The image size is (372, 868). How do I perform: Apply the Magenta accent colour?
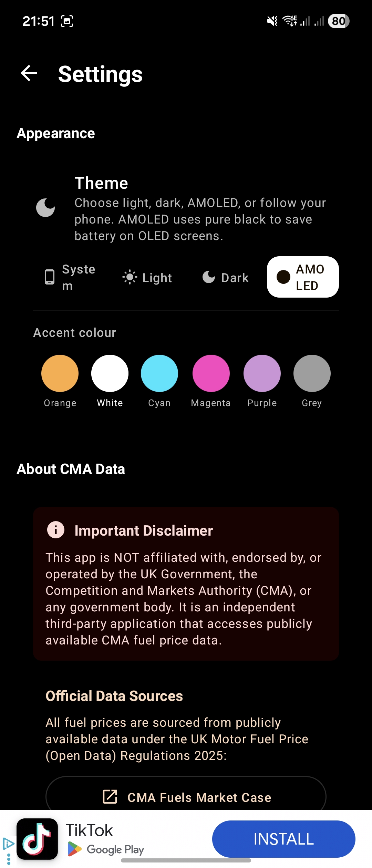211,373
